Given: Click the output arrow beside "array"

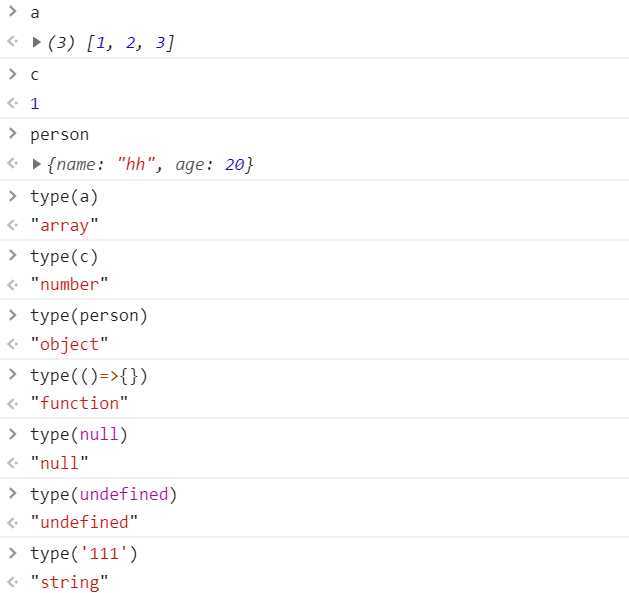Looking at the screenshot, I should [x=13, y=225].
